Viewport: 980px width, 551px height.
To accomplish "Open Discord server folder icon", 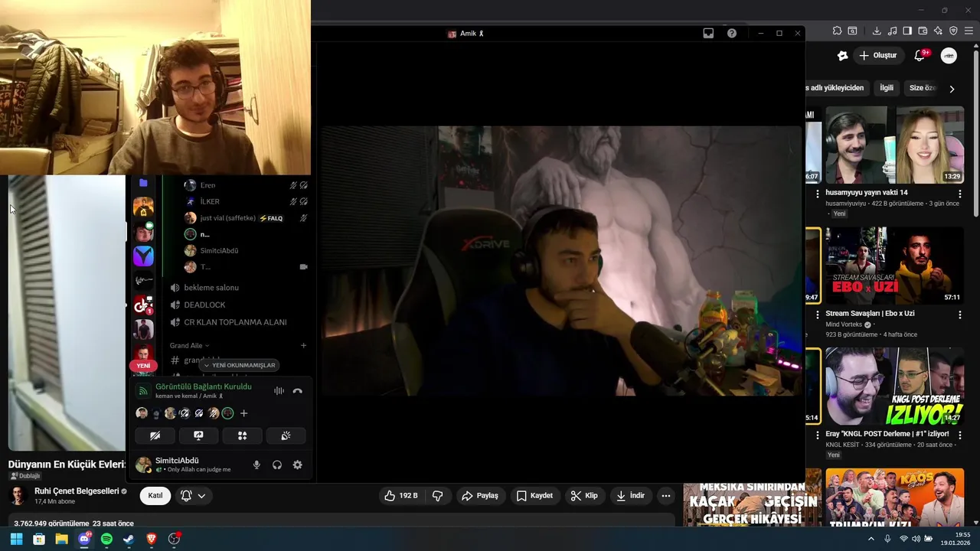I will coord(143,184).
